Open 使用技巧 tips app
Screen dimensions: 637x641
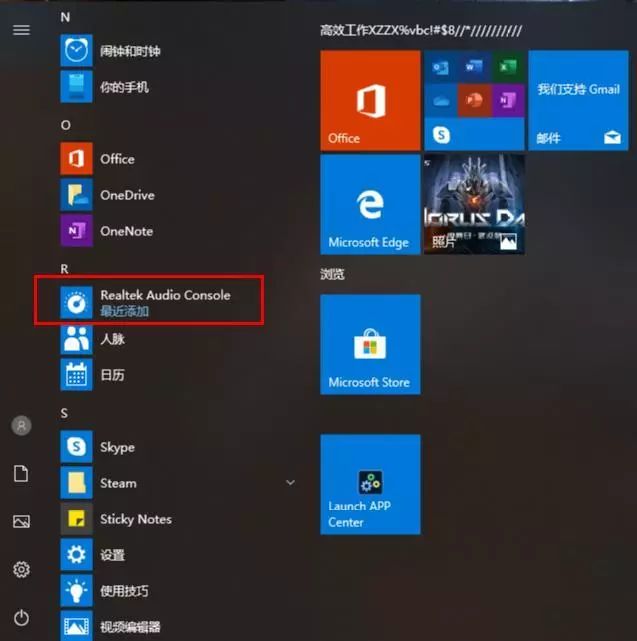(x=176, y=591)
